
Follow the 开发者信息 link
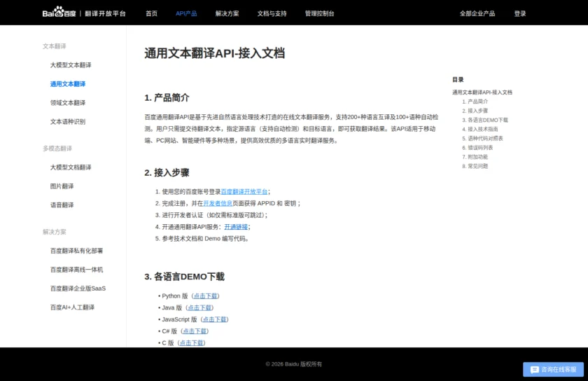tap(218, 203)
